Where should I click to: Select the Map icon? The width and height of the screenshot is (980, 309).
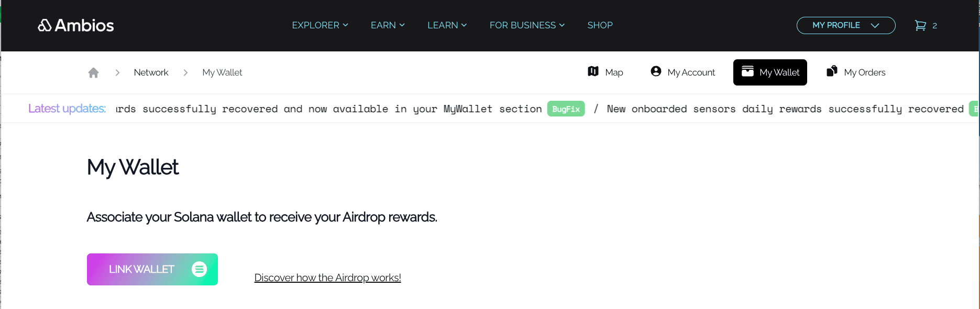tap(592, 72)
